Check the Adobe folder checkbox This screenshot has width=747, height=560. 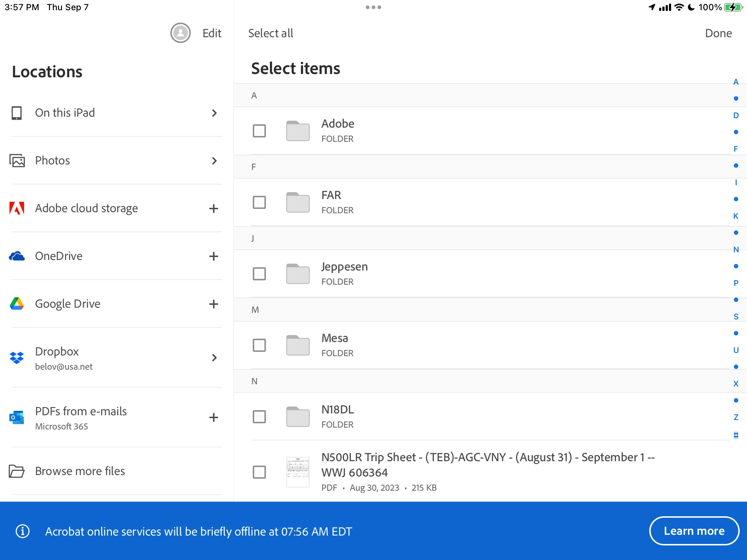click(259, 131)
